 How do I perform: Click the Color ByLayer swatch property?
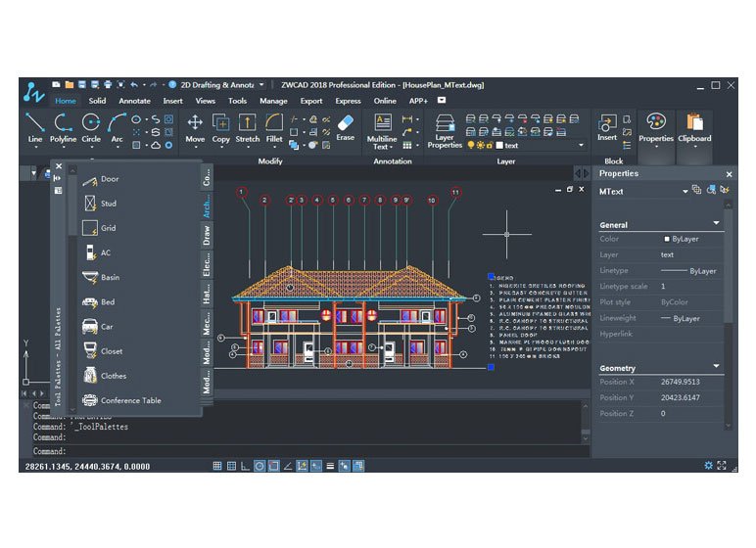[x=667, y=239]
